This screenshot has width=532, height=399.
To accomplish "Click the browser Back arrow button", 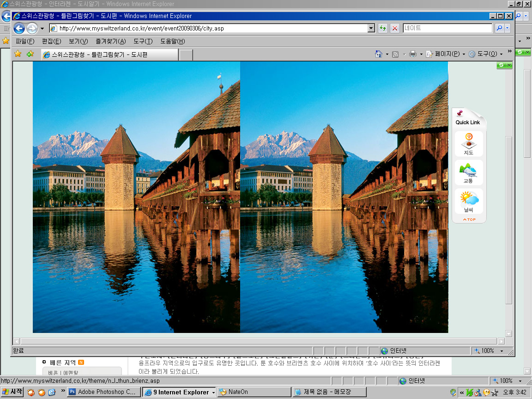I will 19,29.
